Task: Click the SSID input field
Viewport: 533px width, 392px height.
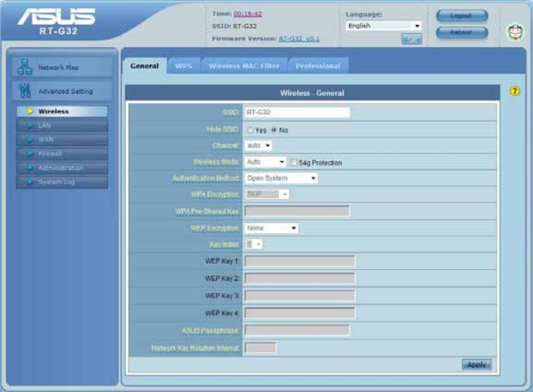Action: tap(297, 113)
